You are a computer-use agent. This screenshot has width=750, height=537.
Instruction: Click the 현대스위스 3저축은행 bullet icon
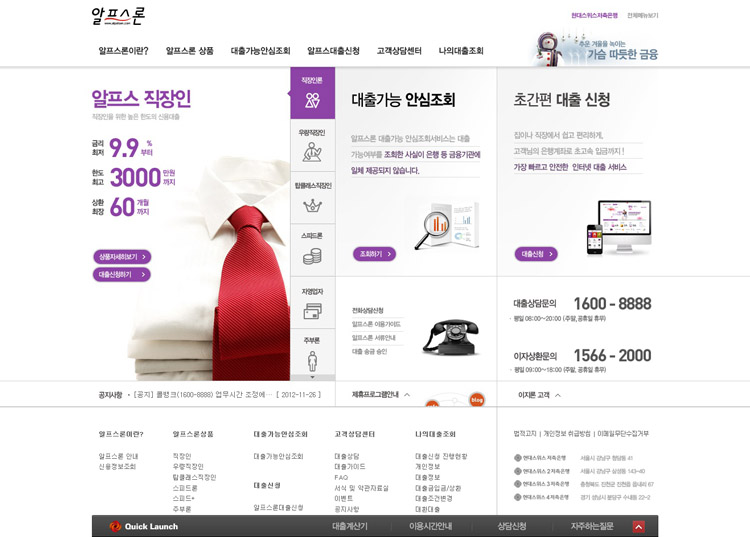(518, 484)
